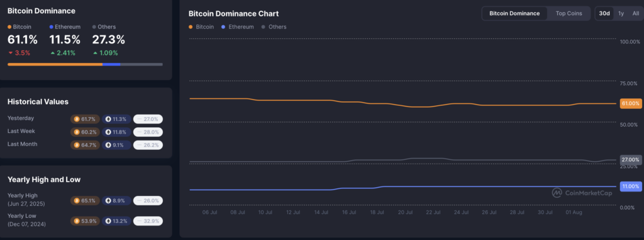Image resolution: width=644 pixels, height=240 pixels.
Task: Switch to the Top Coins tab
Action: point(569,13)
